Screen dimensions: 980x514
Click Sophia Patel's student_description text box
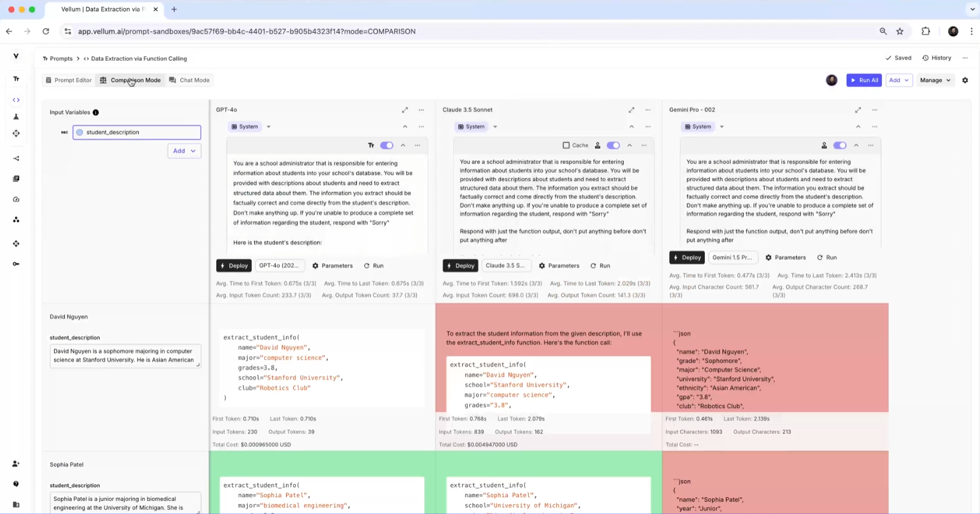tap(125, 503)
